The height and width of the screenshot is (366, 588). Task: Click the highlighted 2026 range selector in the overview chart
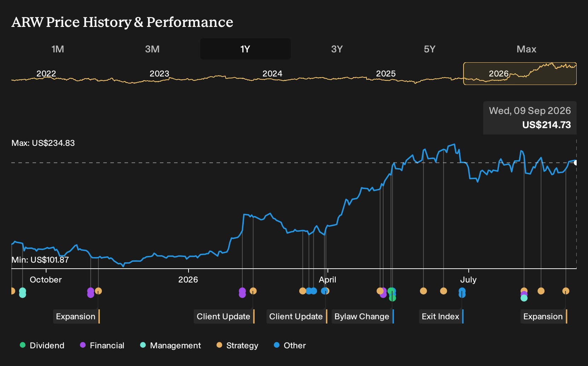coord(520,74)
